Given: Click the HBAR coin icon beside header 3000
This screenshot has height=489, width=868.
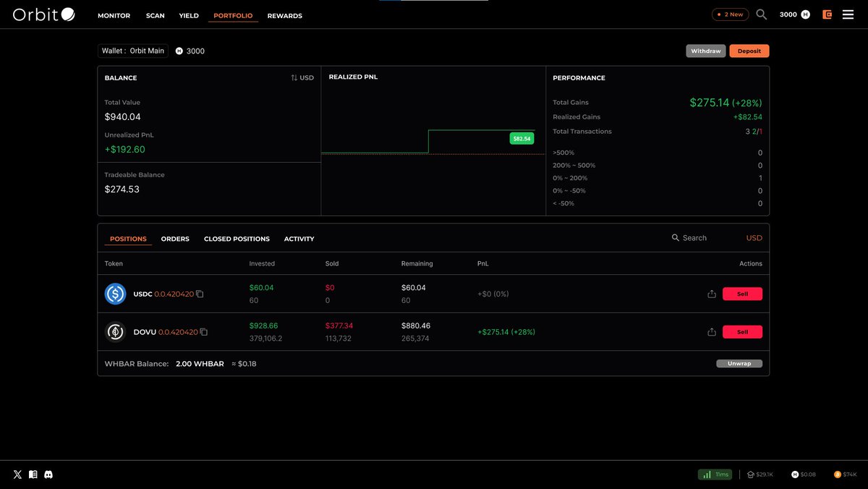Looking at the screenshot, I should [x=805, y=14].
